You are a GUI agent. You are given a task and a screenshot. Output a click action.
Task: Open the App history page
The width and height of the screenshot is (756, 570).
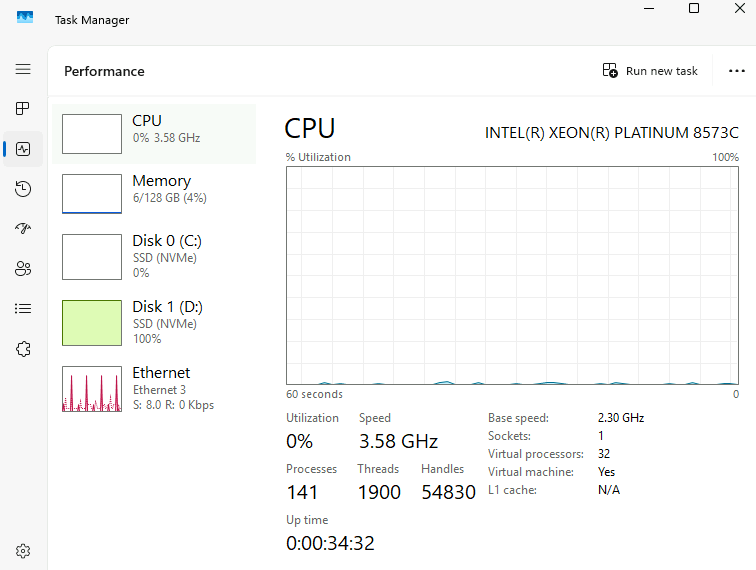point(23,189)
